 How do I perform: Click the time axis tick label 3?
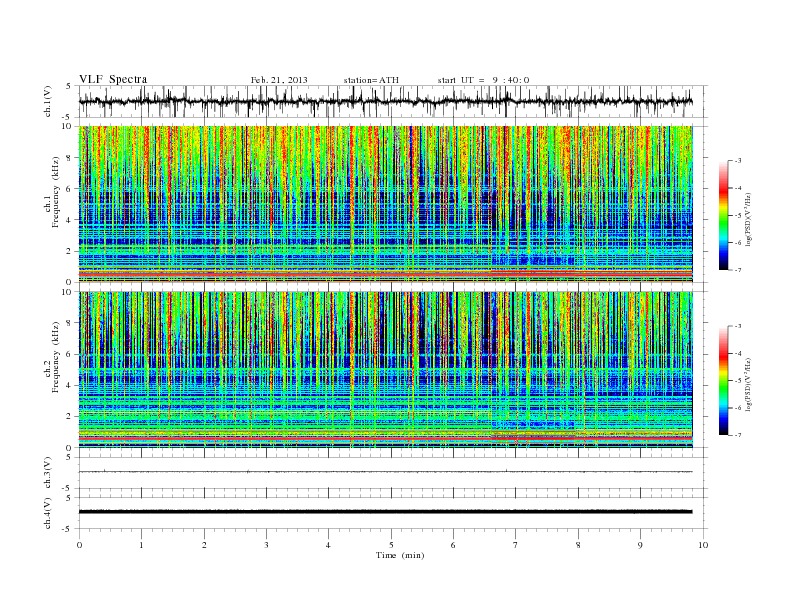tap(266, 545)
